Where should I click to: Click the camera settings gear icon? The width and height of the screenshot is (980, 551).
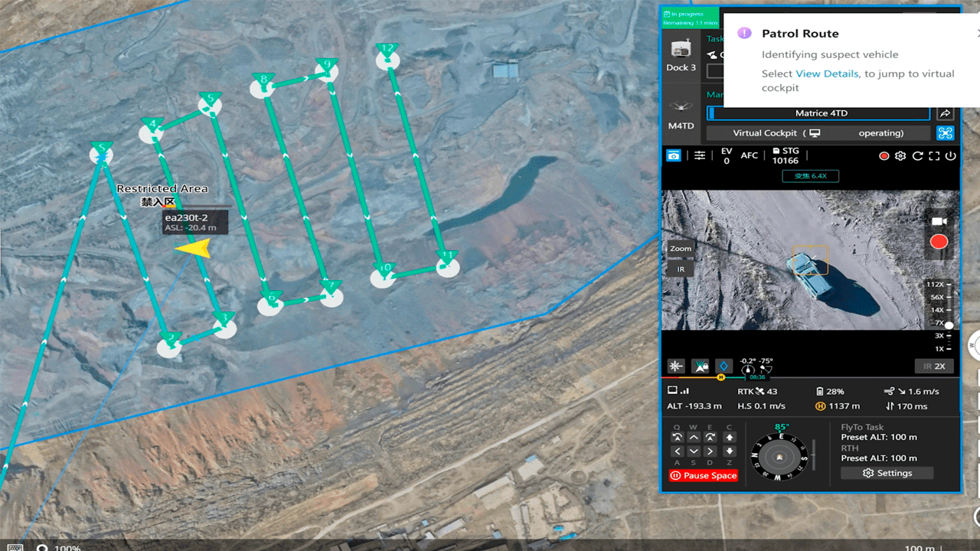(x=900, y=156)
